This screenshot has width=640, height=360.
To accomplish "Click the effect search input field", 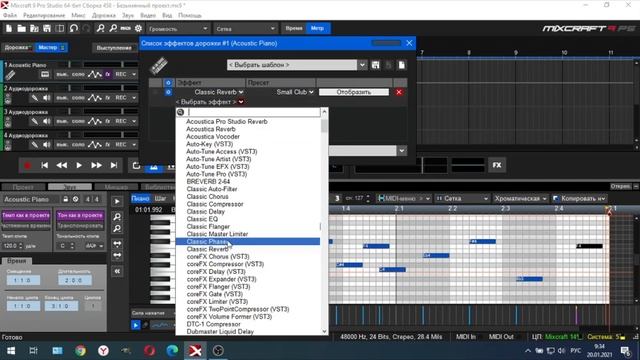I will pos(253,112).
